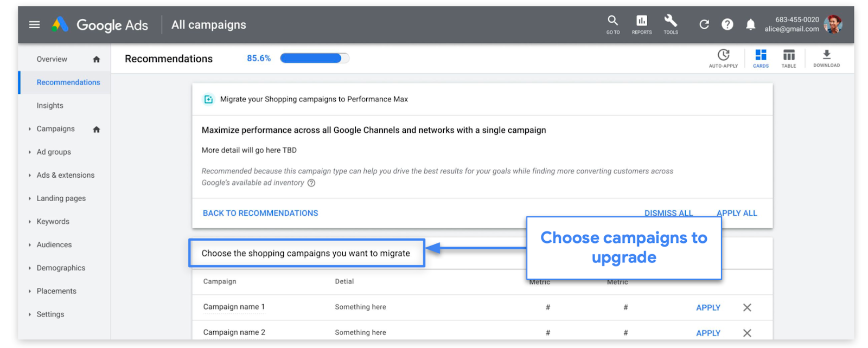This screenshot has height=348, width=868.
Task: Click the optimization score progress bar
Action: [315, 59]
